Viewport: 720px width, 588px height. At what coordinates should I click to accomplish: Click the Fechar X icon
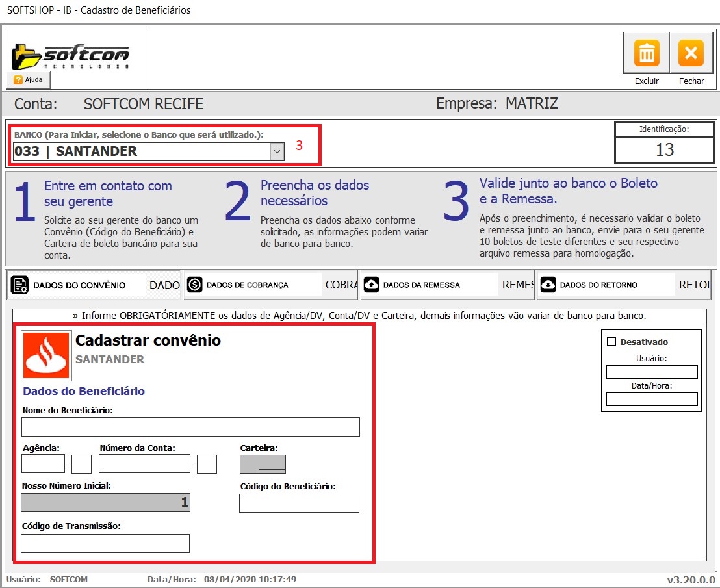coord(691,53)
